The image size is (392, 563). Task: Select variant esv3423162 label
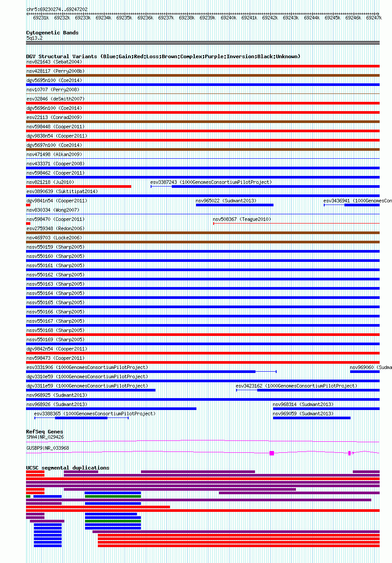(x=296, y=386)
